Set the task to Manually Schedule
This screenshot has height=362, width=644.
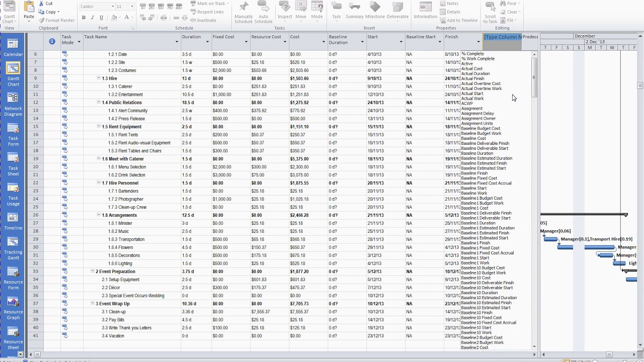click(244, 12)
